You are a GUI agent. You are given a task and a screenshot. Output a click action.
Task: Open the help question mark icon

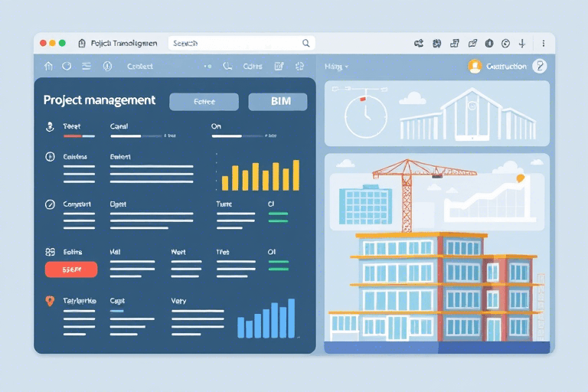tap(540, 67)
